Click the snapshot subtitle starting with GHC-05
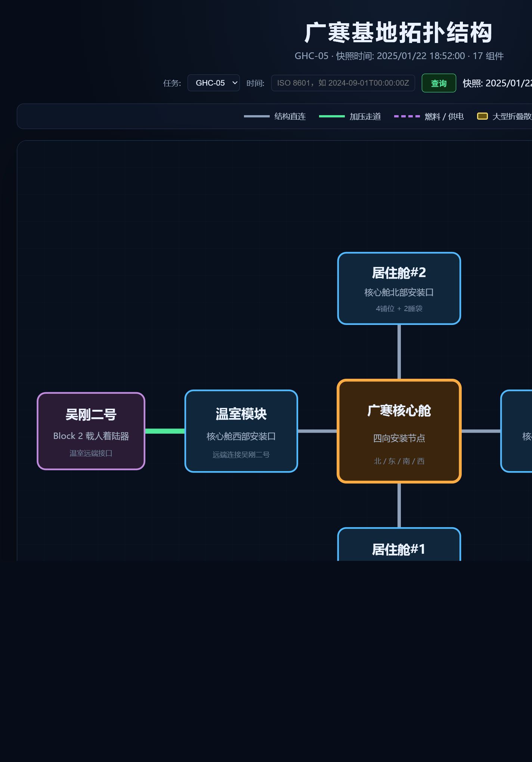This screenshot has width=532, height=762. click(x=399, y=56)
